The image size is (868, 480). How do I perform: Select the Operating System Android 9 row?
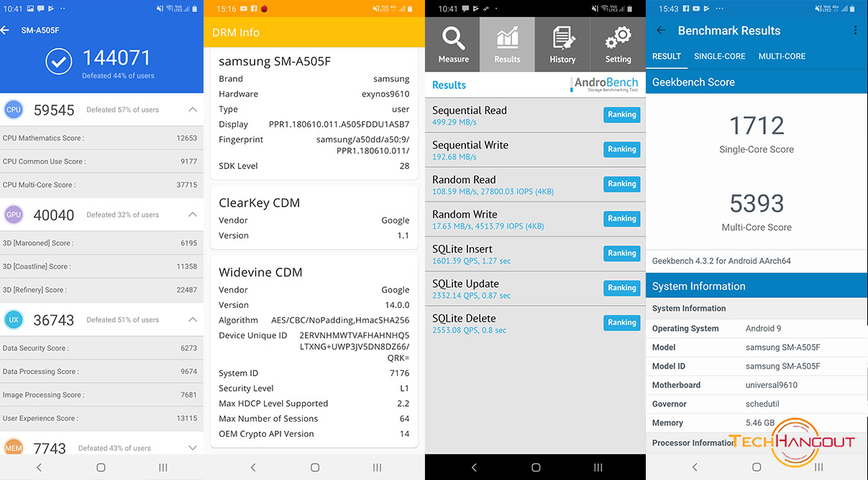click(x=757, y=329)
